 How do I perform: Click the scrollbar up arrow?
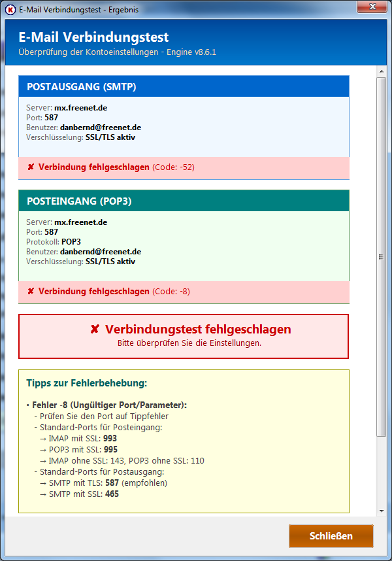click(x=382, y=71)
